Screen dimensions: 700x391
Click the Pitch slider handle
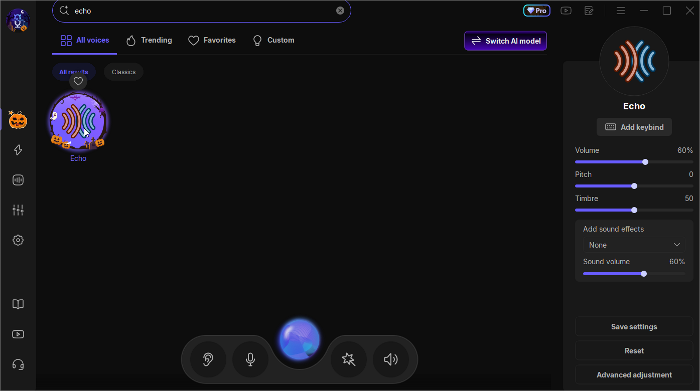tap(634, 186)
